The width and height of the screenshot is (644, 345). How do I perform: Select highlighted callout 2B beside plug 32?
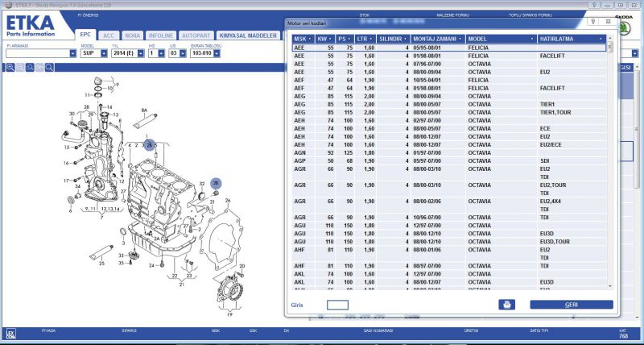[x=216, y=184]
